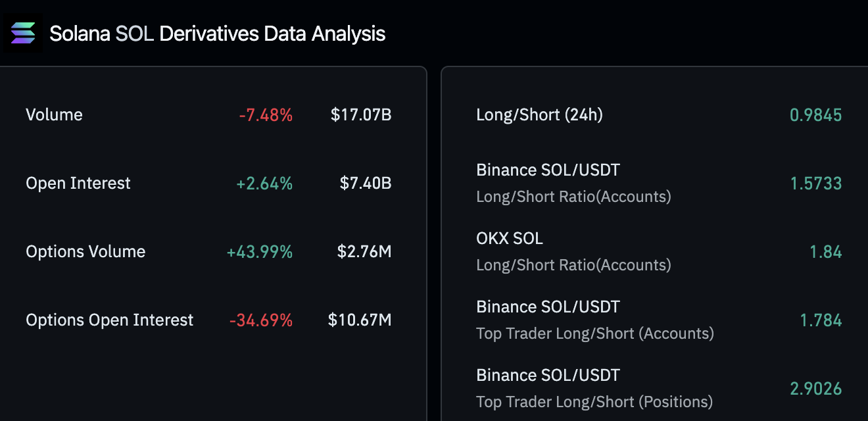
Task: Select the $7.40B open interest value
Action: click(x=366, y=184)
